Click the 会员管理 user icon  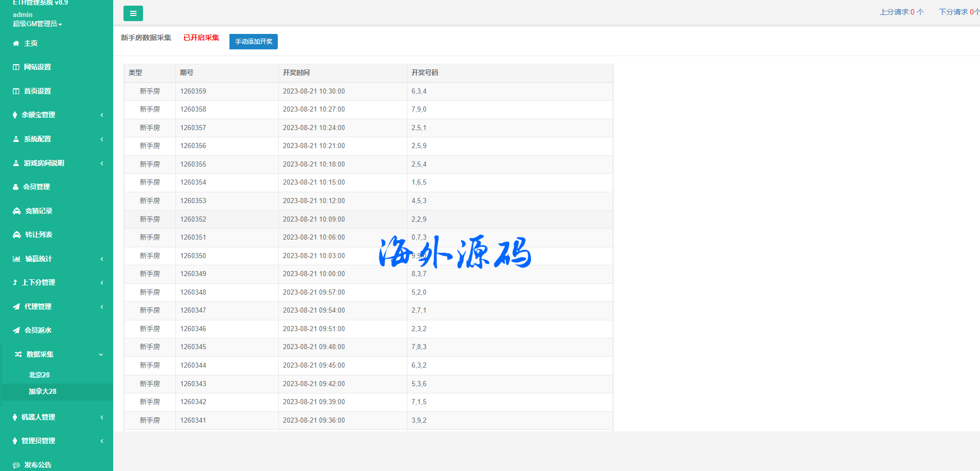click(15, 187)
